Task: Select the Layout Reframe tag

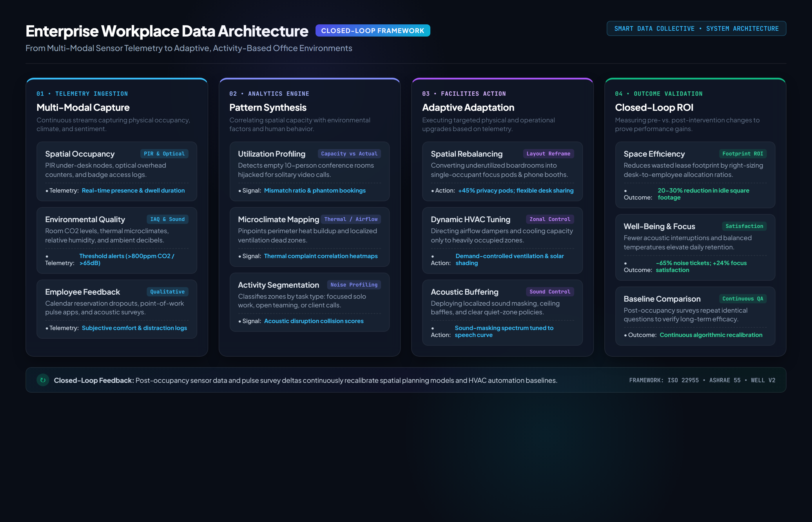Action: [548, 153]
